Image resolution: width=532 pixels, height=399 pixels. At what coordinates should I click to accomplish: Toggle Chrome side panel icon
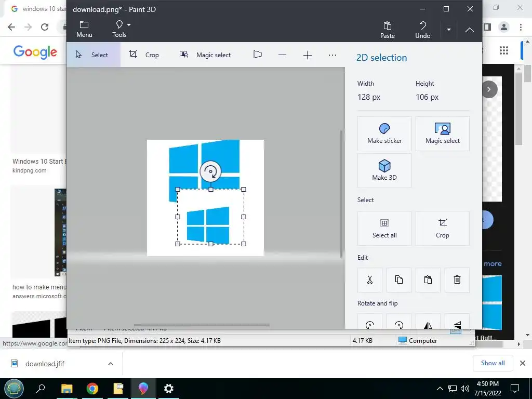pyautogui.click(x=487, y=27)
